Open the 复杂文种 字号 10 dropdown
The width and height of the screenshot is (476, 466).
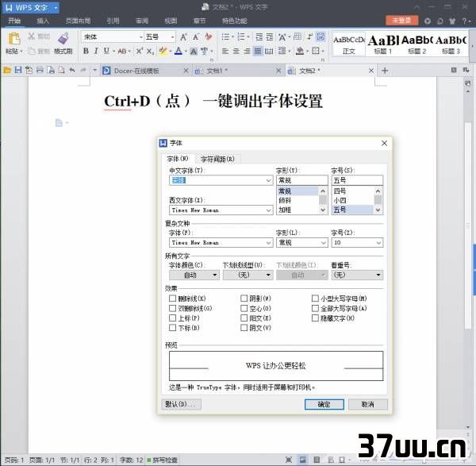point(378,243)
